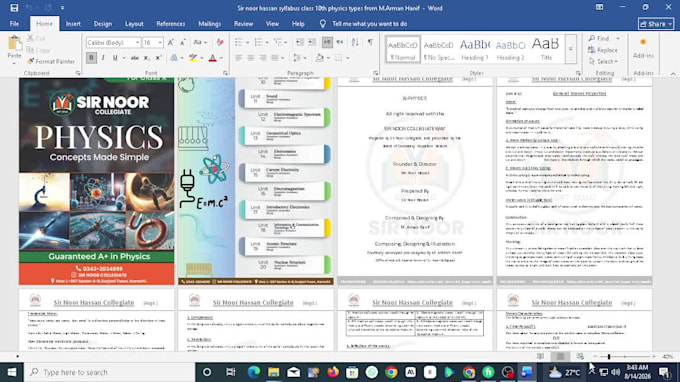
Task: Toggle Print Layout view in status bar
Action: tap(560, 356)
